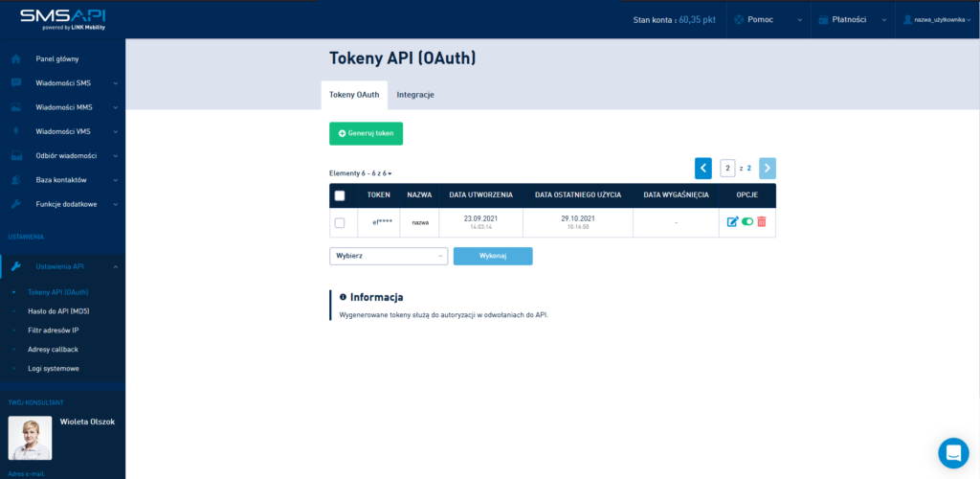The image size is (980, 479).
Task: Click the total pages number link
Action: [748, 169]
